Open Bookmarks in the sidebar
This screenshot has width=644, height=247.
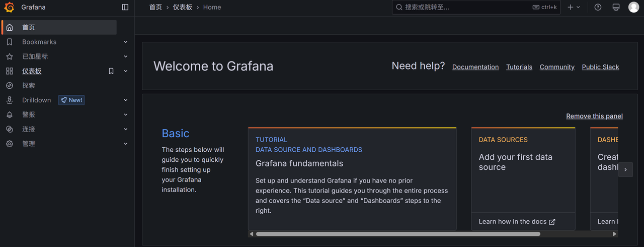pyautogui.click(x=39, y=42)
